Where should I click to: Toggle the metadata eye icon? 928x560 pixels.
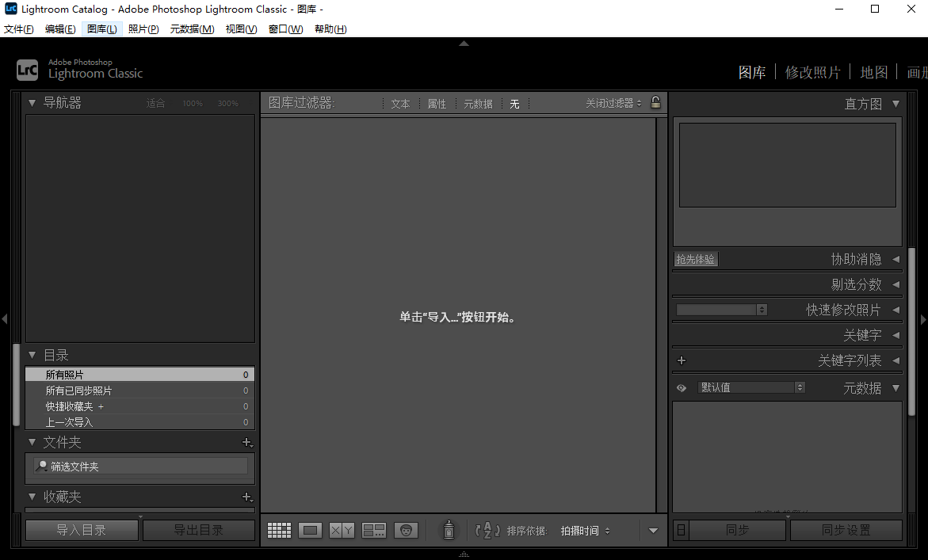[x=681, y=388]
